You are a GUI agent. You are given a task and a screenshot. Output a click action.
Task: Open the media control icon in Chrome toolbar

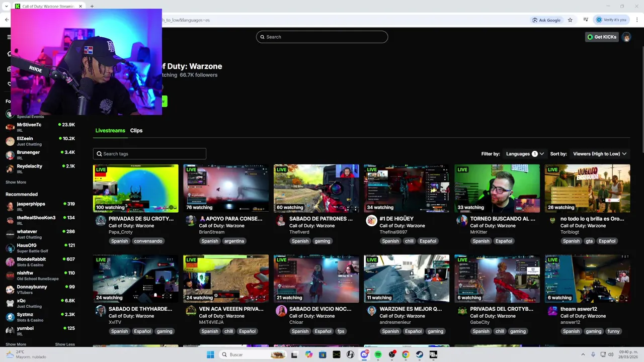[x=586, y=20]
